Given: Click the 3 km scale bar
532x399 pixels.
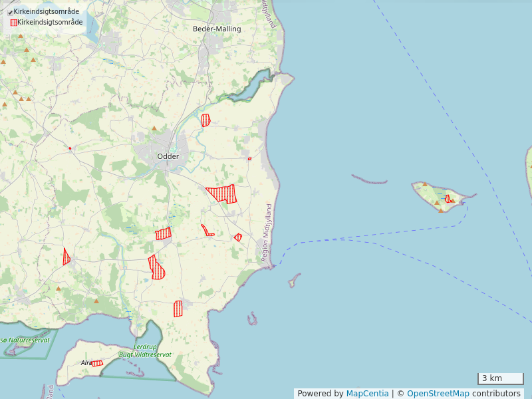Looking at the screenshot, I should tap(500, 378).
